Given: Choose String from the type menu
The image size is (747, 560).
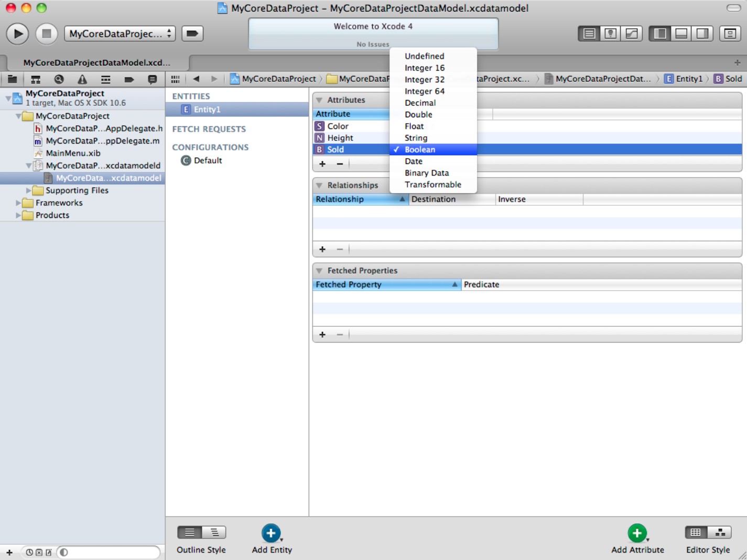Looking at the screenshot, I should [x=433, y=138].
